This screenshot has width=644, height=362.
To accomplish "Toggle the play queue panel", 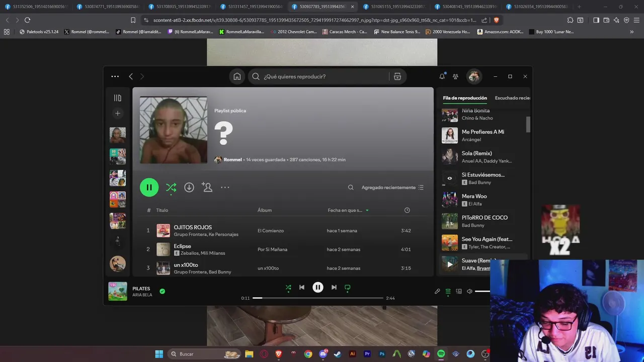I will point(448,291).
